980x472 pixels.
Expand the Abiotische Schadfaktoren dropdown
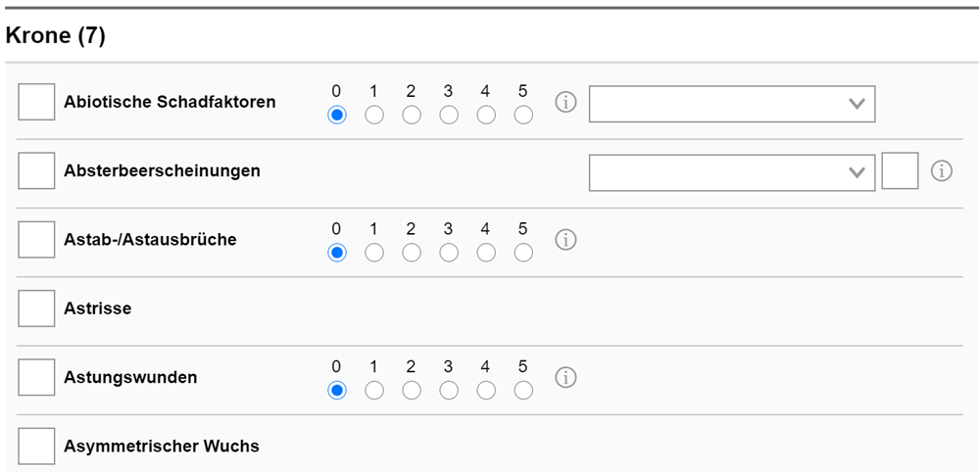tap(732, 104)
